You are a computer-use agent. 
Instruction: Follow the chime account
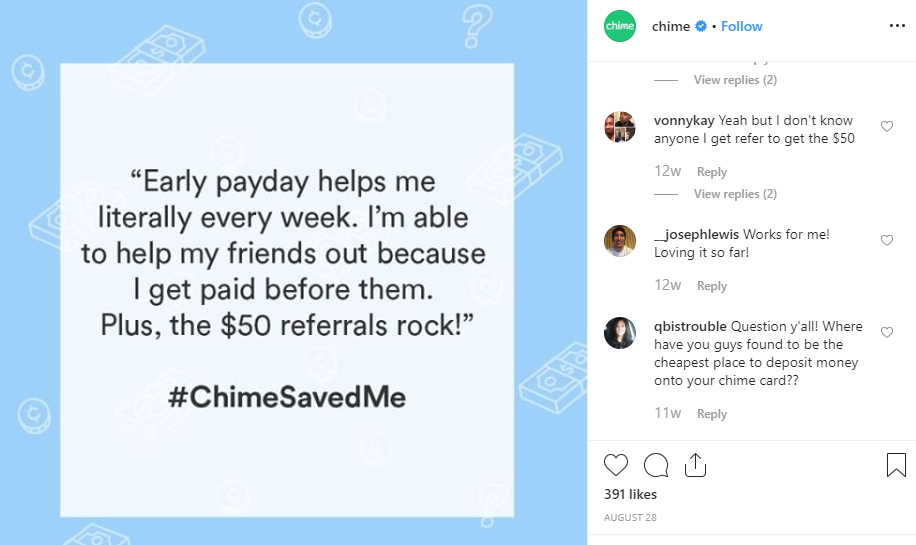point(741,26)
